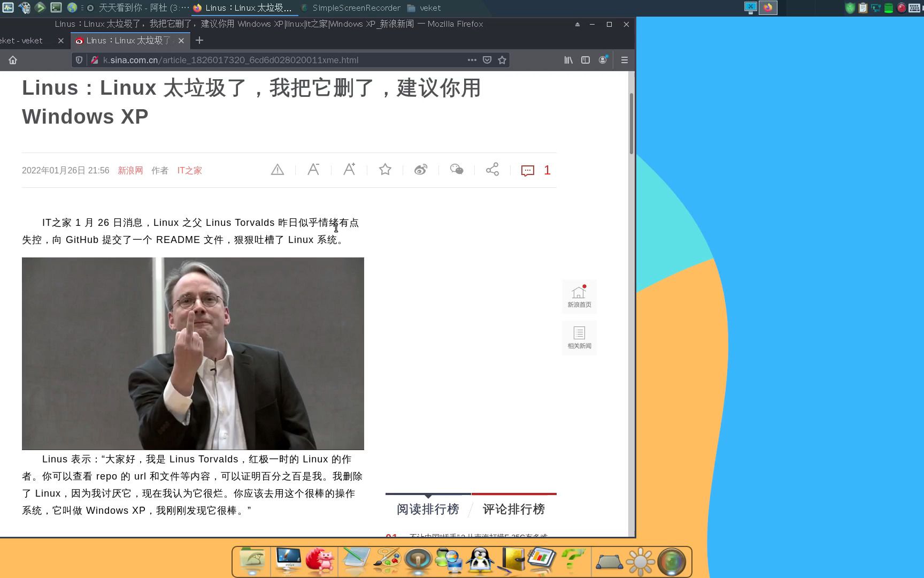The width and height of the screenshot is (924, 578).
Task: Open a new browser tab
Action: click(199, 40)
